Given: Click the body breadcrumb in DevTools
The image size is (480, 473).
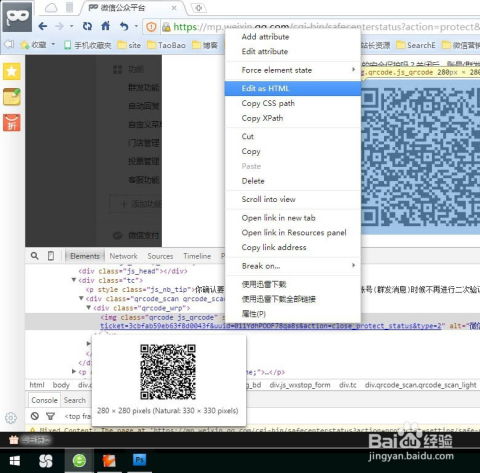Looking at the screenshot, I should [x=61, y=385].
